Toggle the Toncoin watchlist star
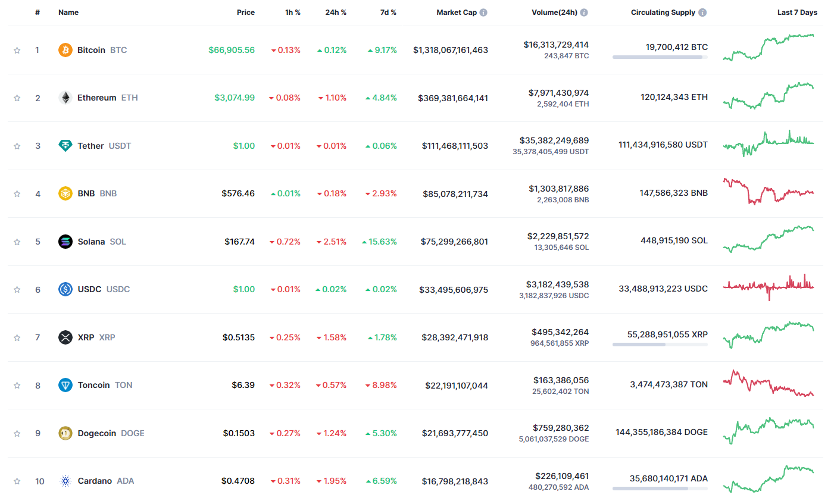This screenshot has width=834, height=504. pyautogui.click(x=17, y=386)
